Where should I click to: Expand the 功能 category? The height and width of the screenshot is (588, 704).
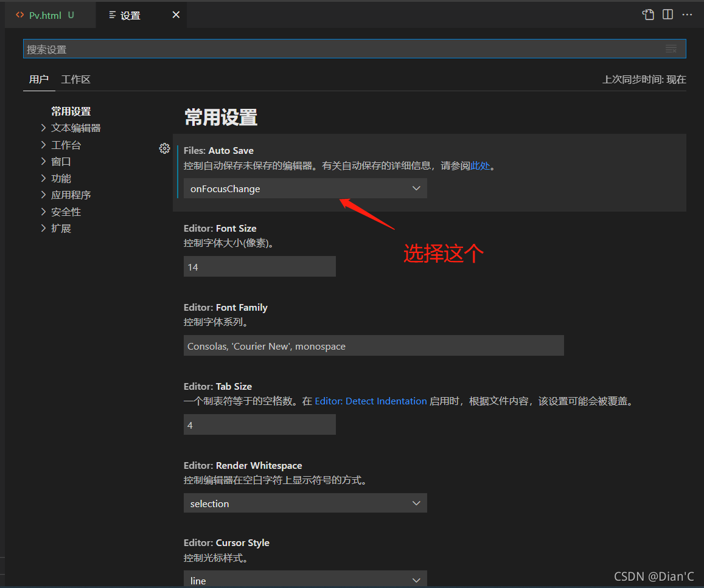tap(56, 179)
